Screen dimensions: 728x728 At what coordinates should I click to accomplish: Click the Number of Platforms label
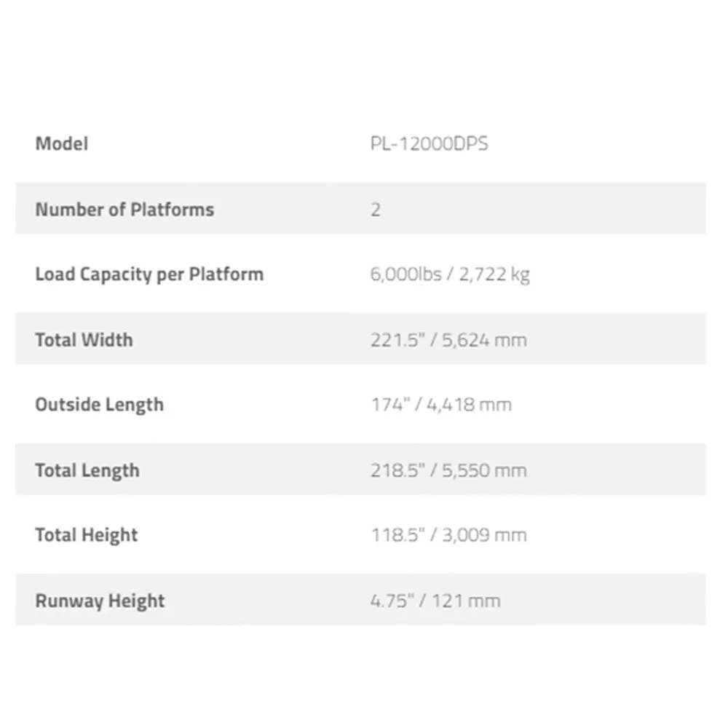pyautogui.click(x=125, y=210)
